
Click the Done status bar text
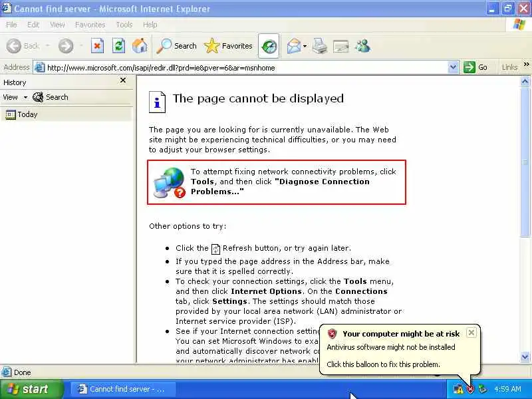coord(23,372)
